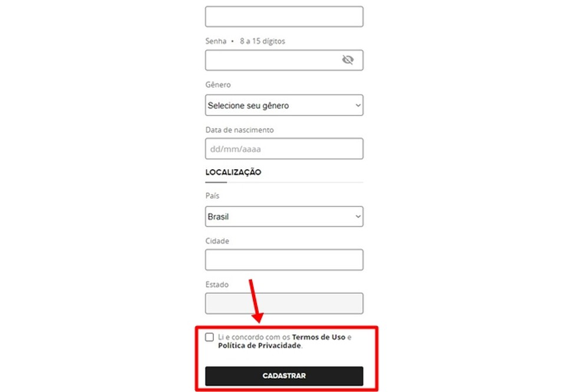The width and height of the screenshot is (580, 392).
Task: Click the Senha field label
Action: [x=216, y=41]
